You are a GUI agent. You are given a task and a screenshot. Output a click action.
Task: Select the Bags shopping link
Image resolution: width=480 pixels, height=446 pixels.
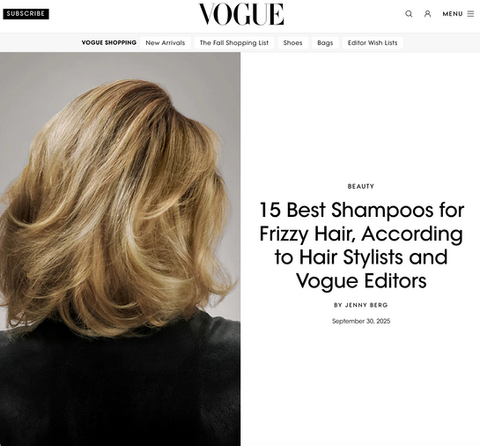325,43
